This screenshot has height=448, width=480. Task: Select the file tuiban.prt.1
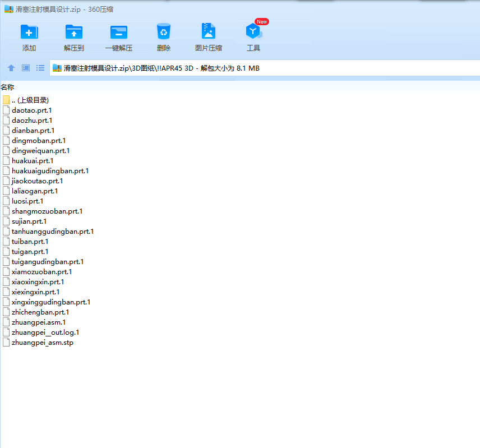30,242
